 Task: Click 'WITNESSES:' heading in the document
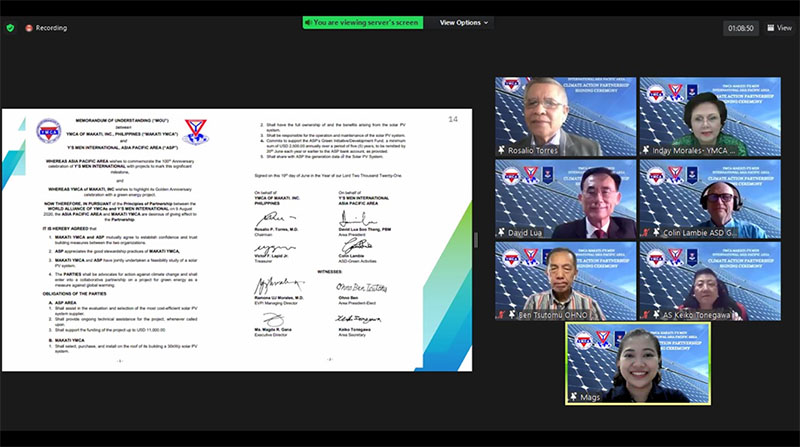tap(330, 272)
